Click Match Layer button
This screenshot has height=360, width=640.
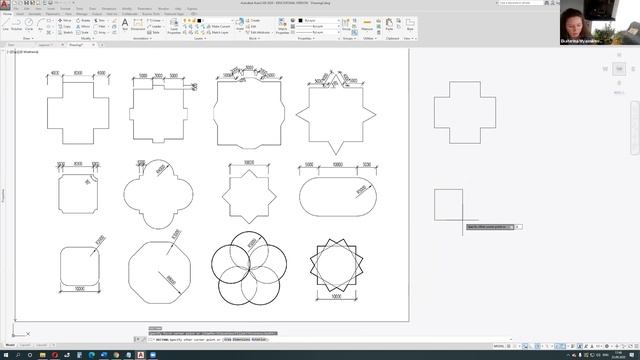click(218, 32)
